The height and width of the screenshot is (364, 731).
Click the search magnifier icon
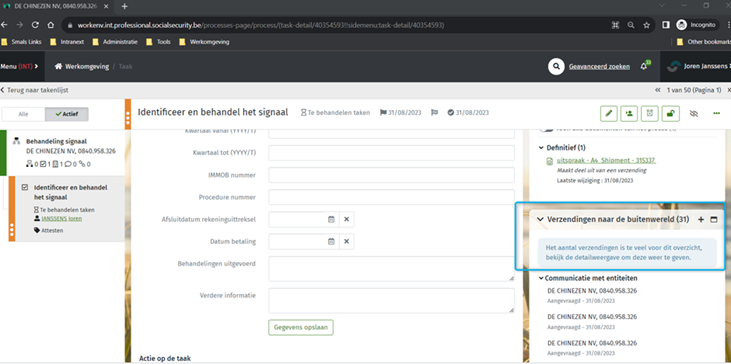click(x=556, y=67)
